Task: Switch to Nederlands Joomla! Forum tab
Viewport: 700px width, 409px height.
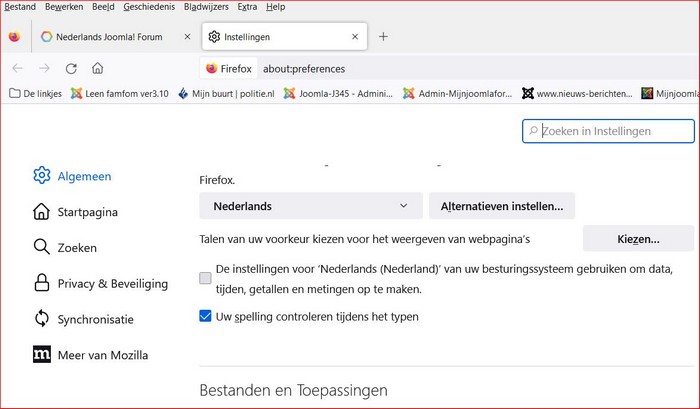Action: (109, 37)
